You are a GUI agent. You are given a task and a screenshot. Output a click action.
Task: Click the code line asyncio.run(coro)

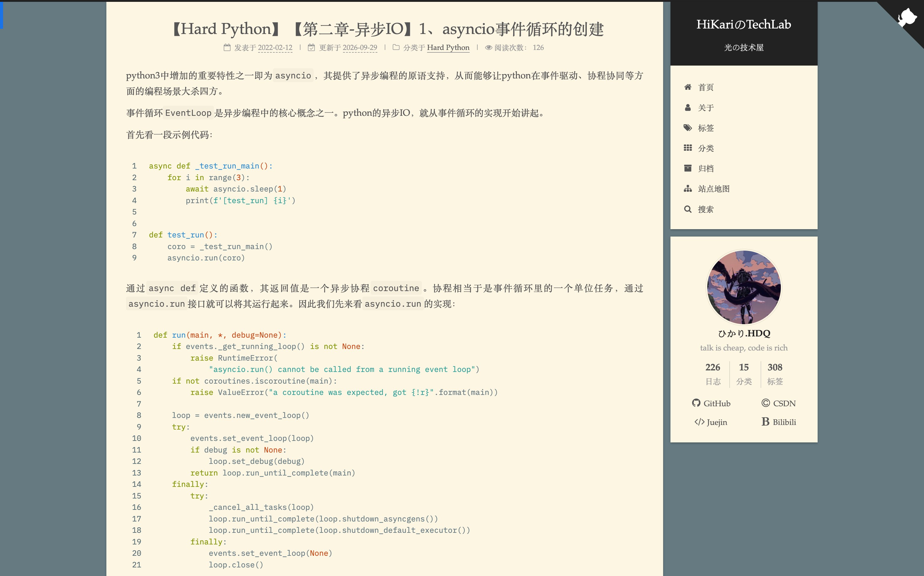click(x=206, y=258)
